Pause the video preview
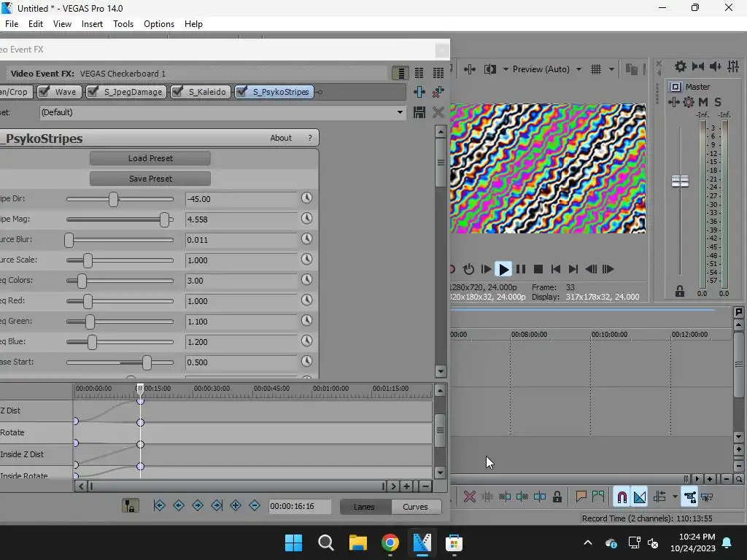This screenshot has width=747, height=560. pyautogui.click(x=521, y=269)
